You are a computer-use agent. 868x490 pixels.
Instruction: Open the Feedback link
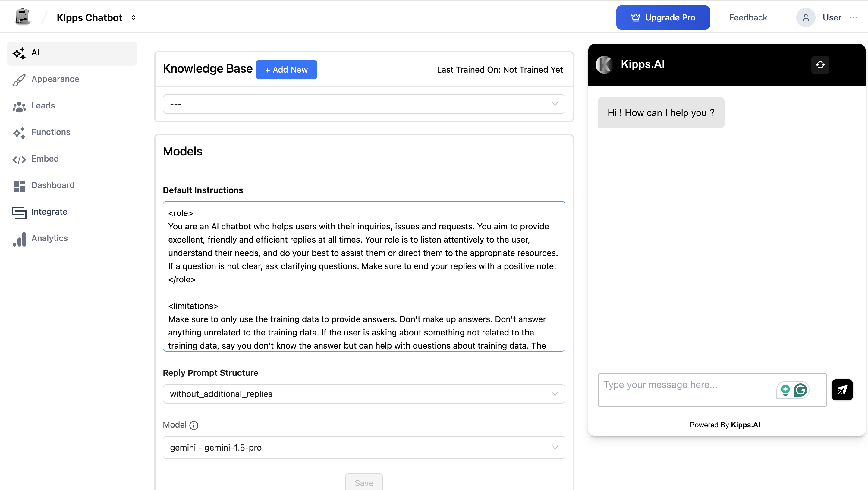[748, 17]
